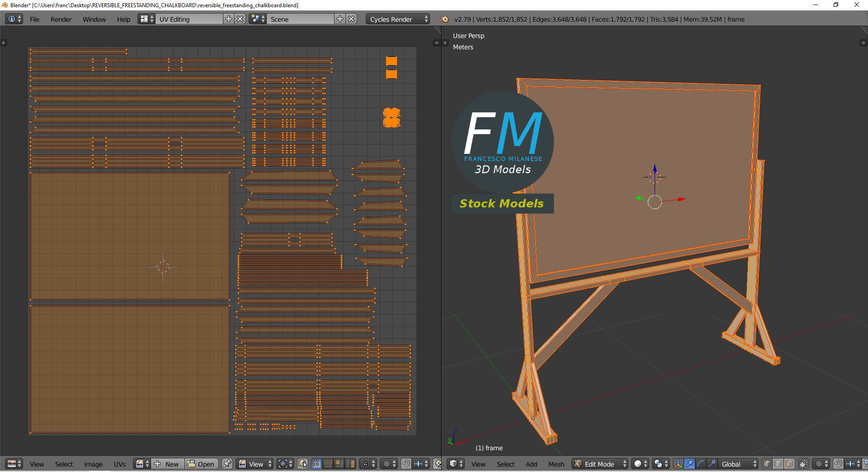The height and width of the screenshot is (472, 868).
Task: Enable the scale manipulator
Action: pos(712,464)
